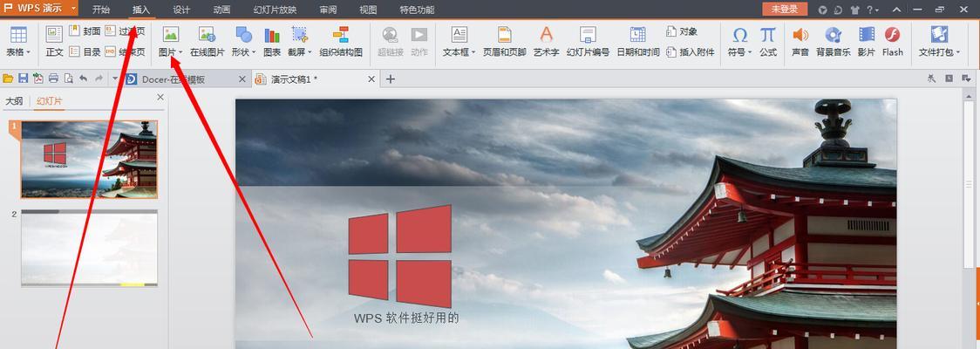Insert a 影片 movie
Viewport: 980px width, 349px height.
(x=867, y=42)
